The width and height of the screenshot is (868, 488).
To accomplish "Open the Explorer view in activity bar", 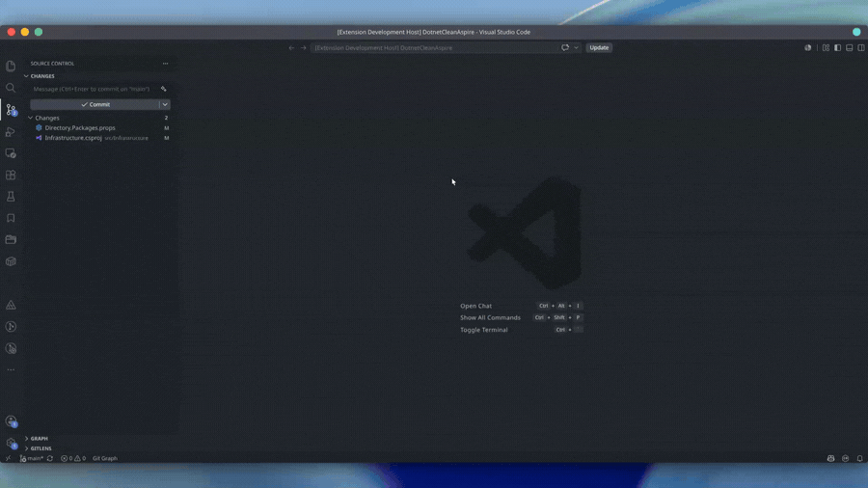I will (x=11, y=66).
